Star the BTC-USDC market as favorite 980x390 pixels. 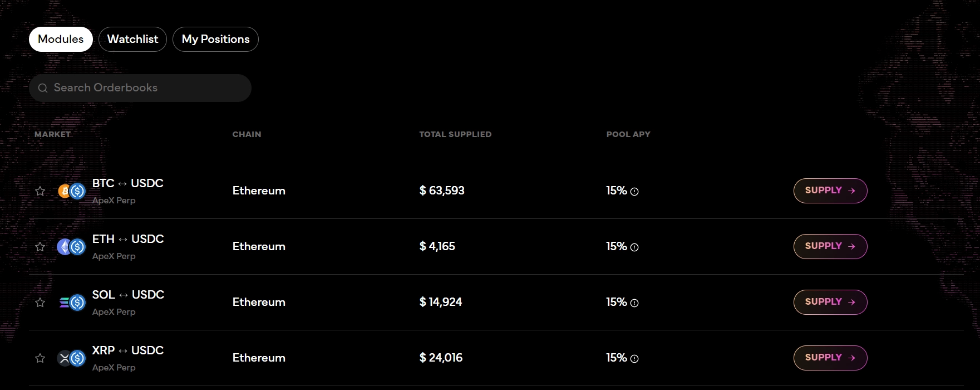(x=40, y=191)
